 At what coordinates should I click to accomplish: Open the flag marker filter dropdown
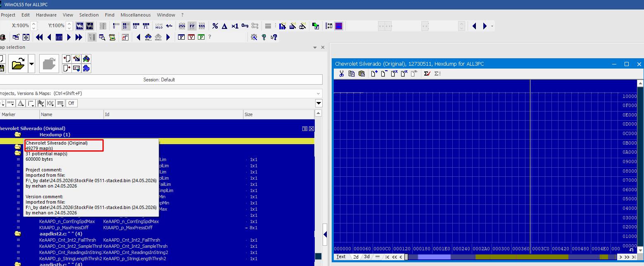pyautogui.click(x=40, y=103)
